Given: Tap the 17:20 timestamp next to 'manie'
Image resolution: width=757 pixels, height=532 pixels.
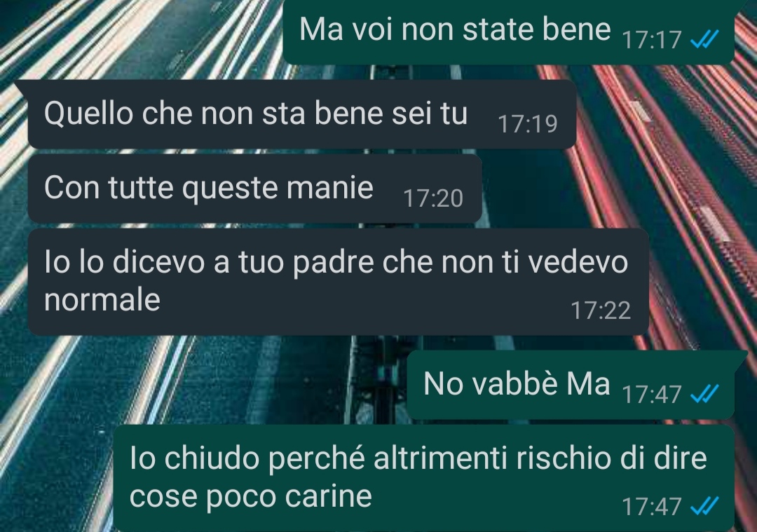Looking at the screenshot, I should click(432, 198).
